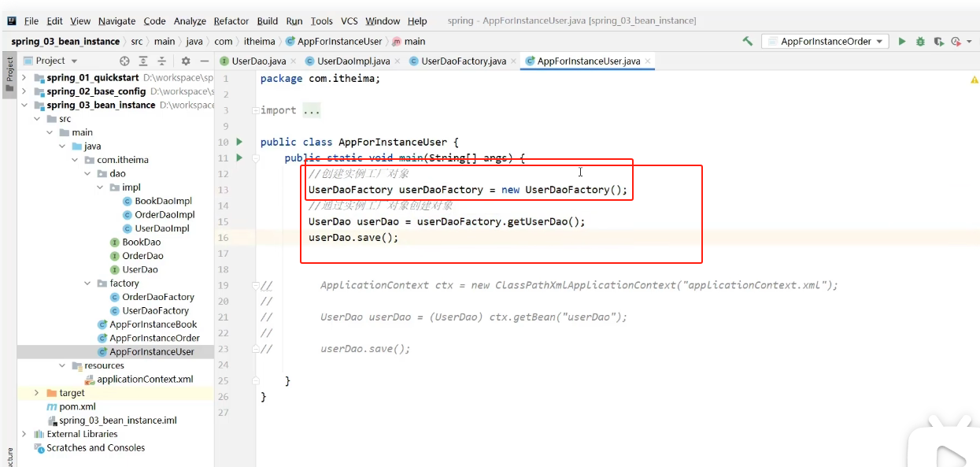
Task: Open the Code menu
Action: (154, 21)
